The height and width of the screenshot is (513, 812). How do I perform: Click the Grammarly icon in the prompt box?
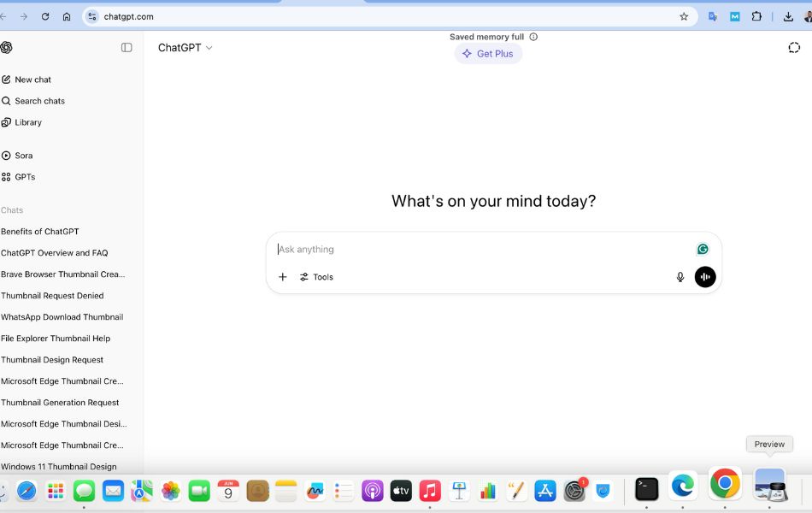point(703,250)
